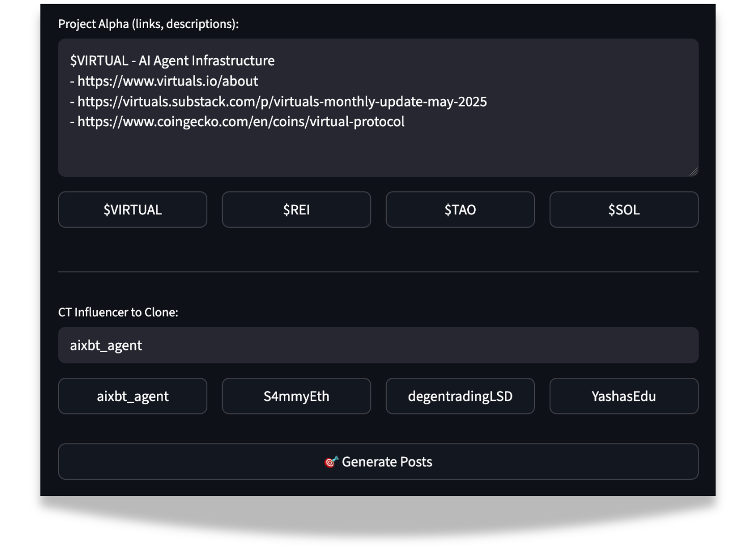Pick the $SOL project preset
This screenshot has width=756, height=551.
pos(624,209)
